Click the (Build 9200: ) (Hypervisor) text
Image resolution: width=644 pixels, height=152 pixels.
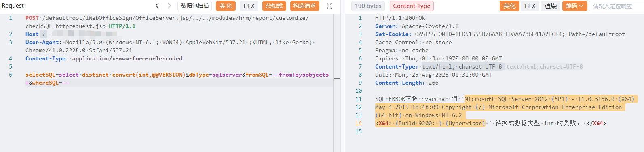(440, 123)
